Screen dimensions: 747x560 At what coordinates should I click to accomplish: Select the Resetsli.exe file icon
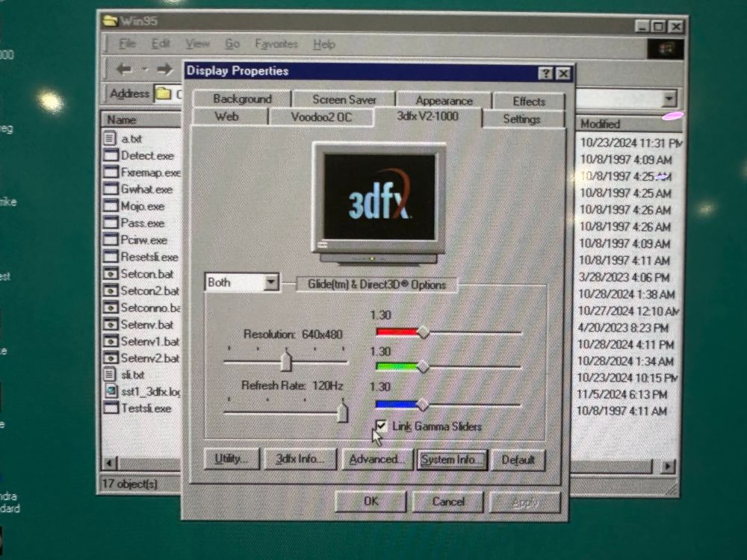[x=111, y=256]
